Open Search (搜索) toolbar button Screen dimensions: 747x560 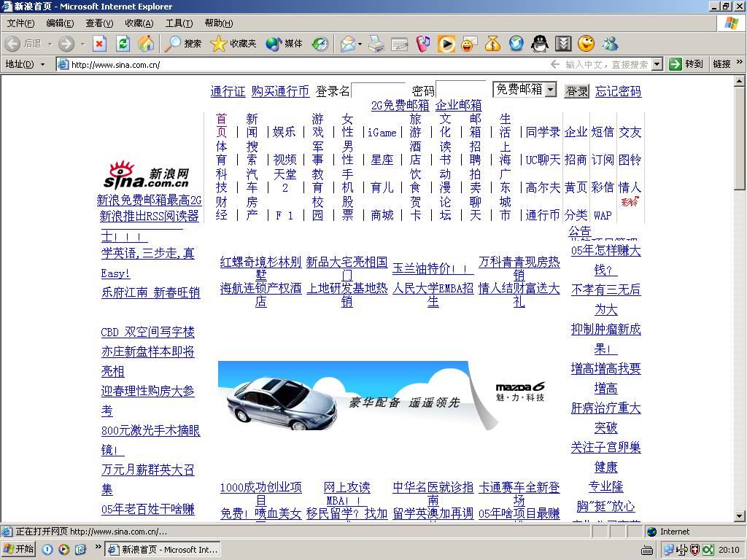[183, 44]
